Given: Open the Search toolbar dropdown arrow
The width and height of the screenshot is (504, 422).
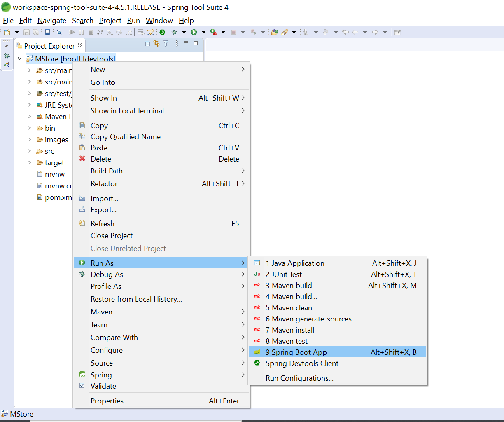Looking at the screenshot, I should 294,32.
